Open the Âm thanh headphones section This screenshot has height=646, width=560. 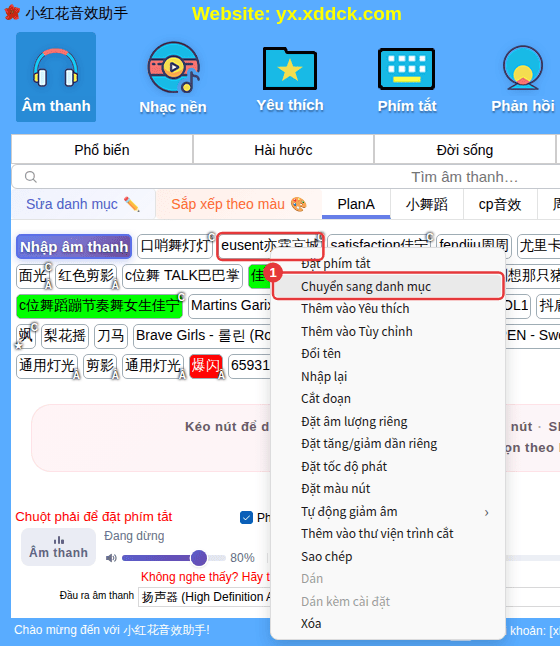click(56, 77)
